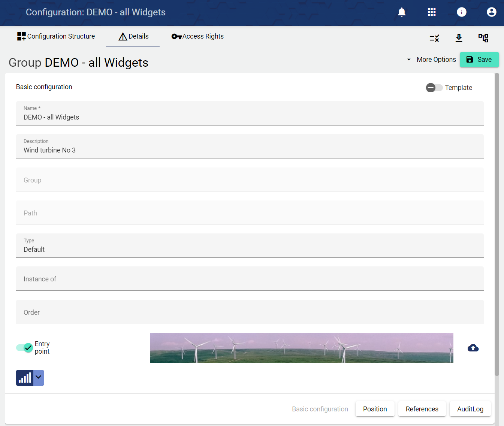504x426 pixels.
Task: Click the Save button
Action: click(479, 60)
